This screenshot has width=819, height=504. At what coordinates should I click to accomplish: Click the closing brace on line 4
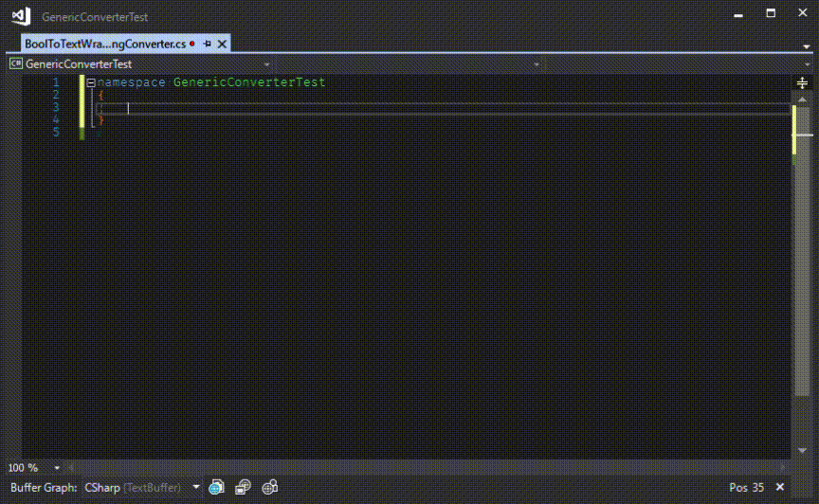(100, 120)
